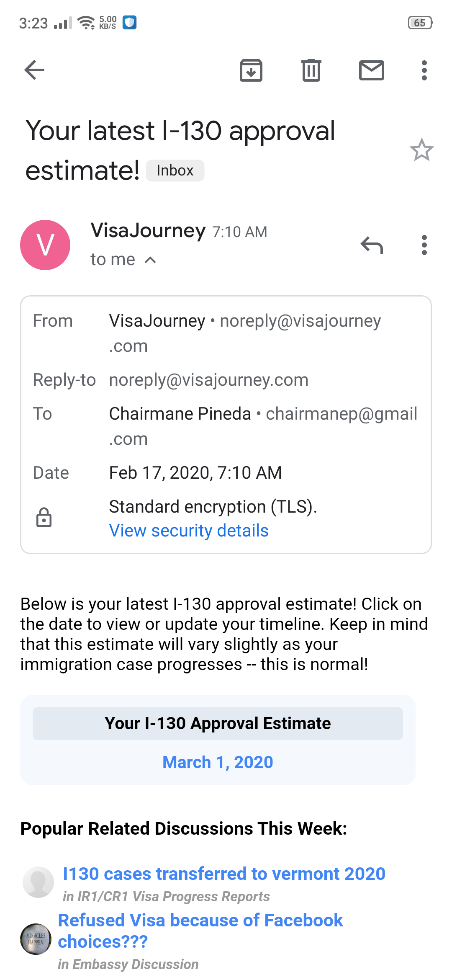Viewport: 452px width, 980px height.
Task: Open the message options three-dot menu
Action: [x=424, y=245]
